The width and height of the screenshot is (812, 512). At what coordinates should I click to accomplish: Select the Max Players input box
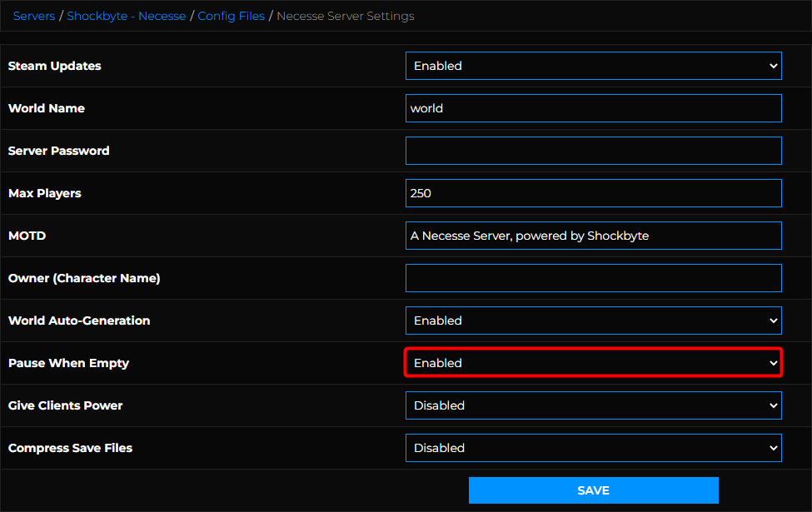coord(594,193)
